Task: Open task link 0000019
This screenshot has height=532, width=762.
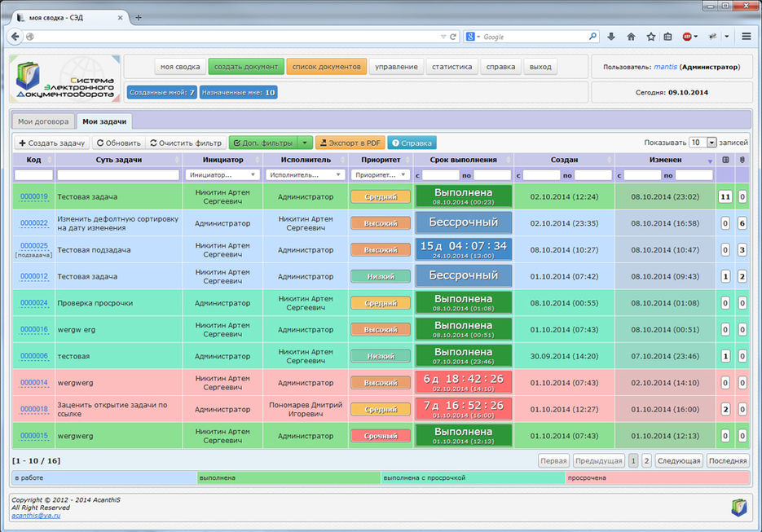Action: (34, 197)
